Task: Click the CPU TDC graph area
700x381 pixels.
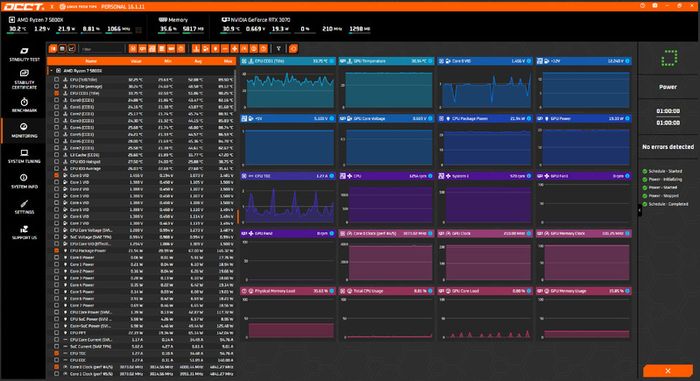Action: pyautogui.click(x=289, y=202)
